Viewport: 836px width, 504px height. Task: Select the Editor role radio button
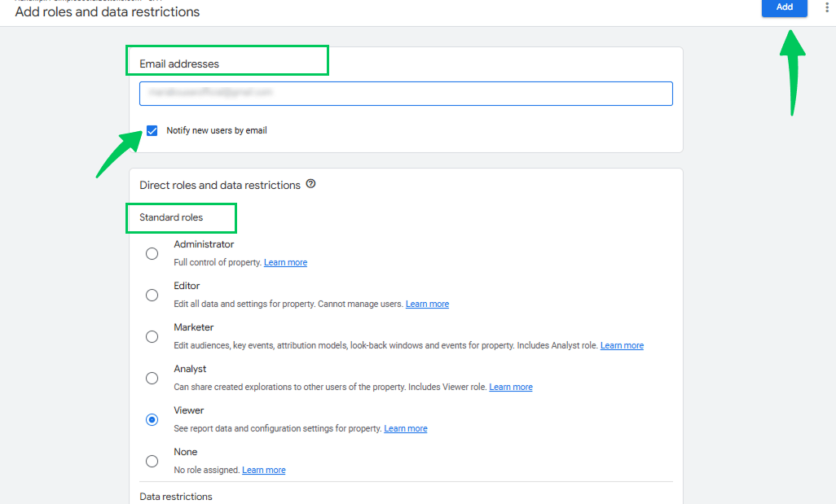(152, 296)
